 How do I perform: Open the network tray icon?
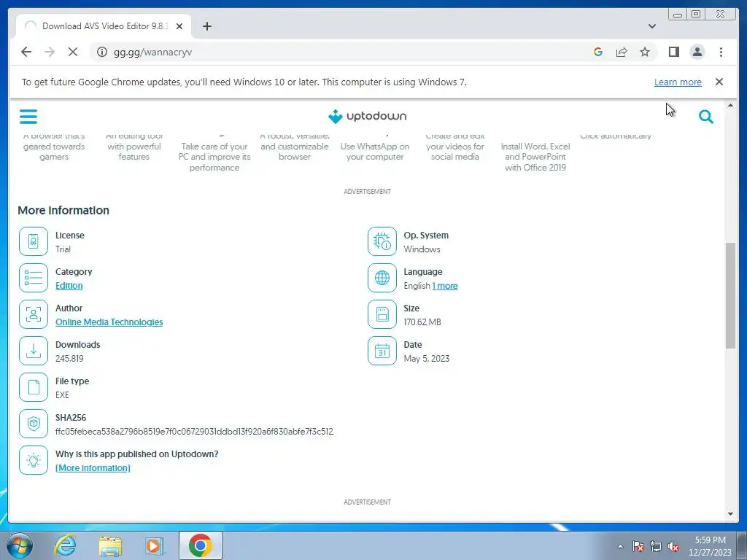point(656,547)
